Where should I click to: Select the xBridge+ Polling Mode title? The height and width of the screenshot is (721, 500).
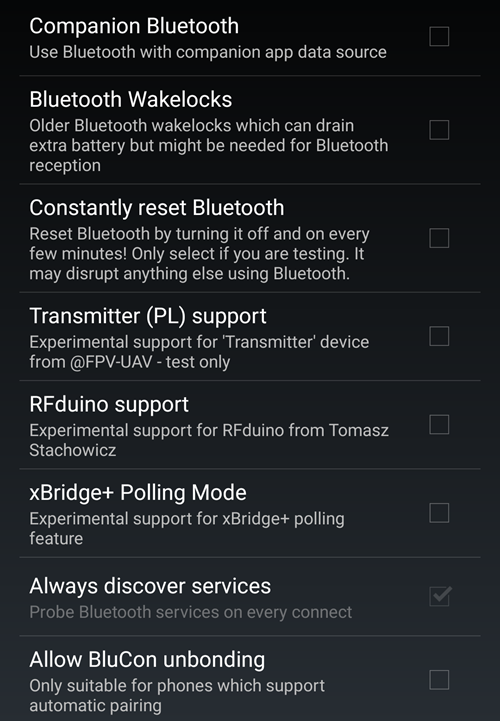pos(138,493)
